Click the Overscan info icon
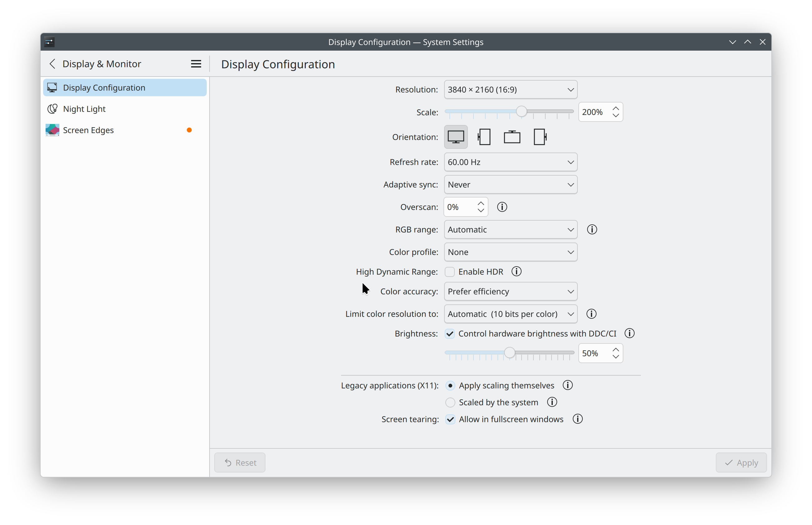 click(502, 207)
